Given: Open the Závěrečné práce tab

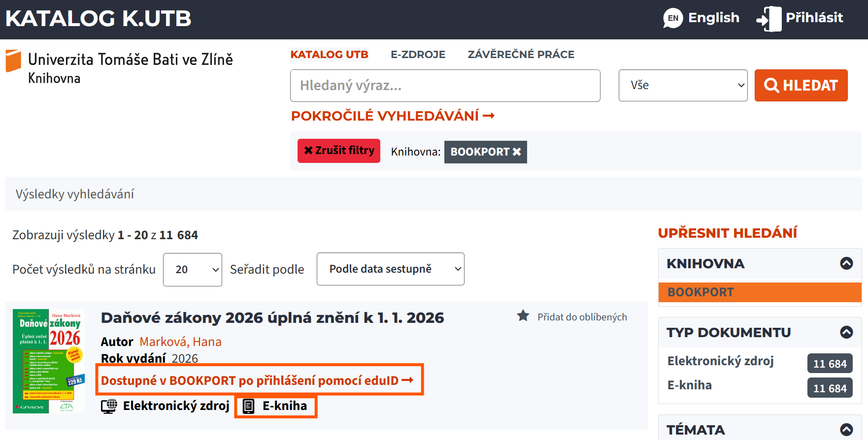Looking at the screenshot, I should [x=521, y=54].
